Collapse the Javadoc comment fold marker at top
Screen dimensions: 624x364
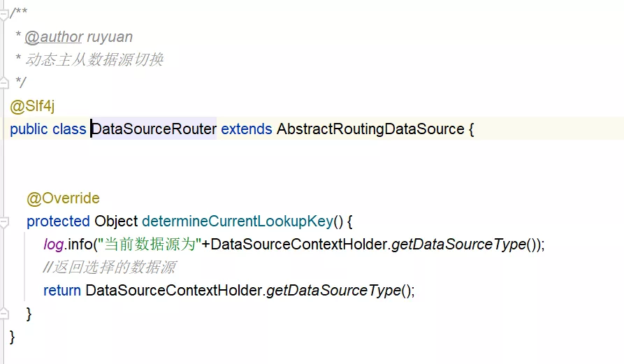(x=4, y=12)
